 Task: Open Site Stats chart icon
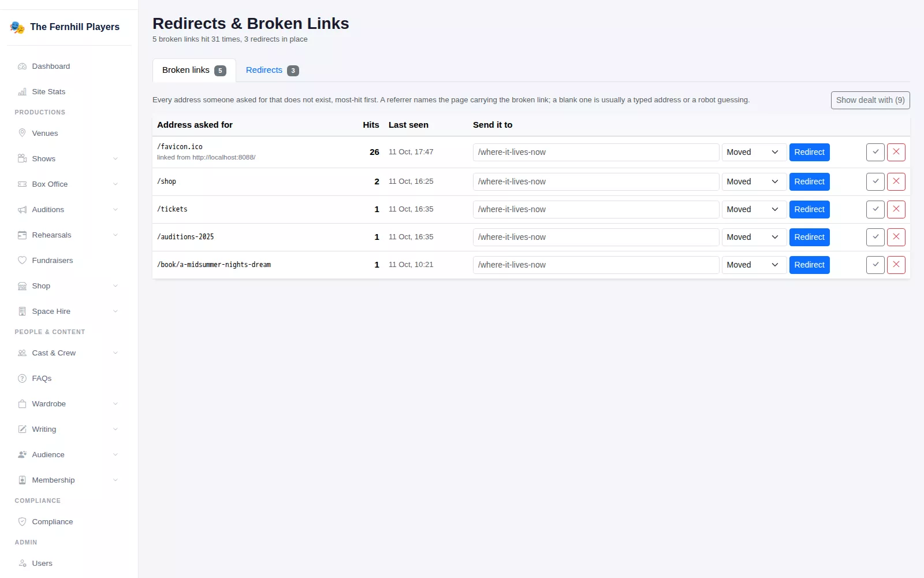(22, 92)
